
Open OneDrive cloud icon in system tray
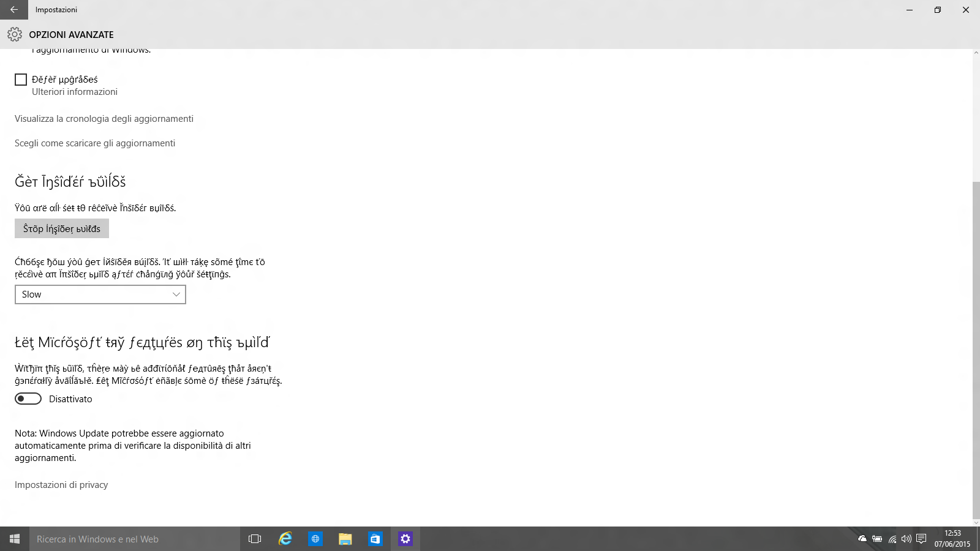[x=862, y=539]
